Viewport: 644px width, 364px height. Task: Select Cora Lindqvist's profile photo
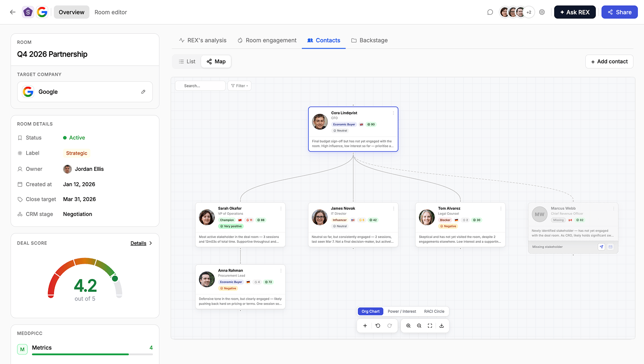point(320,122)
